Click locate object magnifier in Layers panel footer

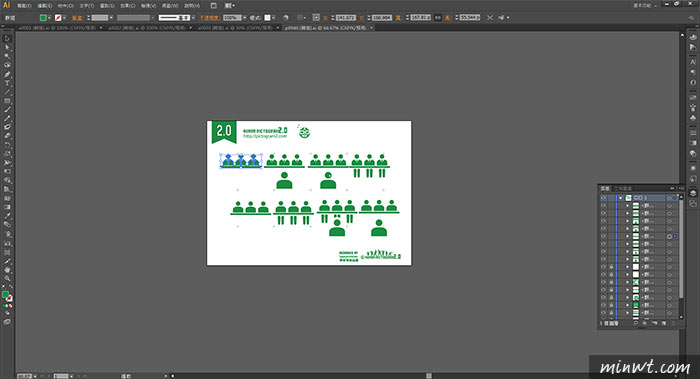point(635,323)
